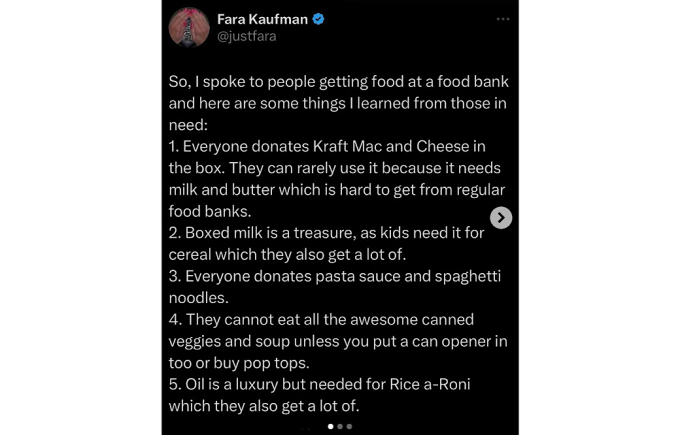This screenshot has width=680, height=435.
Task: Jump to the second carousel dot
Action: (340, 427)
